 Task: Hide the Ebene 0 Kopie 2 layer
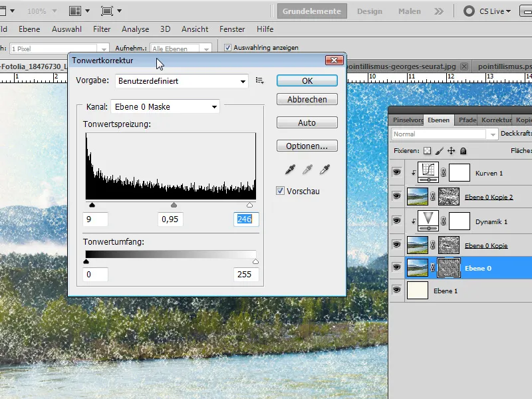click(396, 196)
